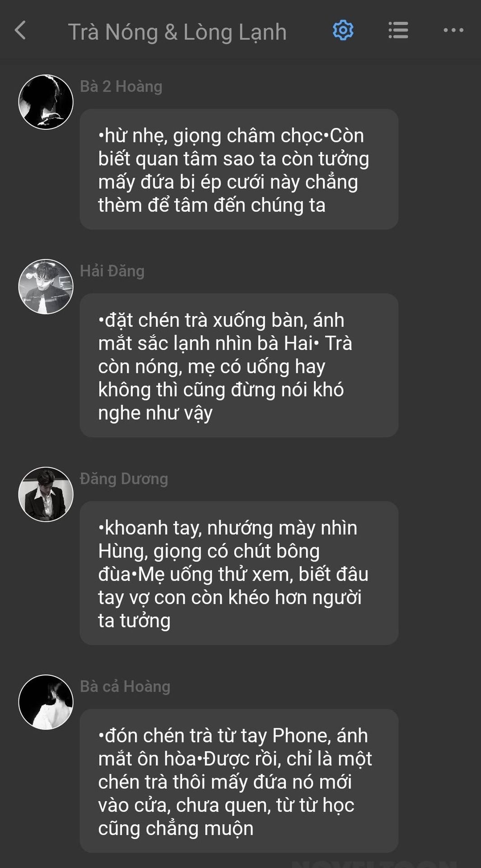Click the name label Bà 2 Hoàng
The height and width of the screenshot is (868, 481).
tap(121, 86)
